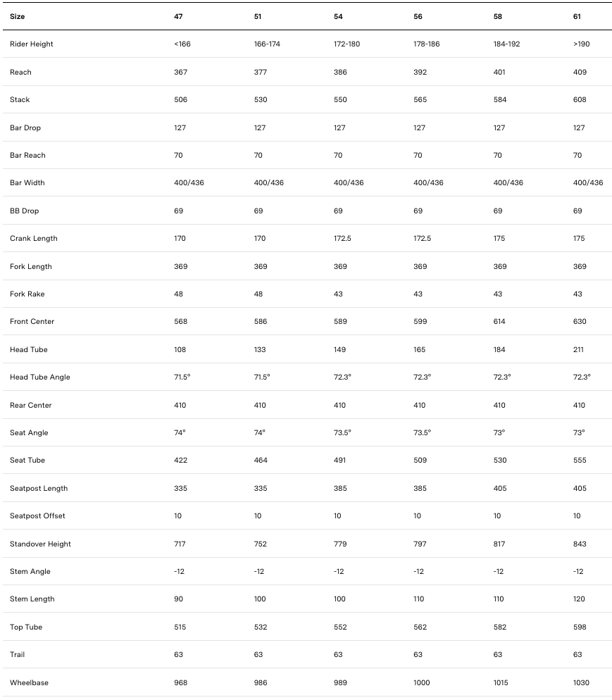Click the Head Tube value 133

pyautogui.click(x=260, y=350)
